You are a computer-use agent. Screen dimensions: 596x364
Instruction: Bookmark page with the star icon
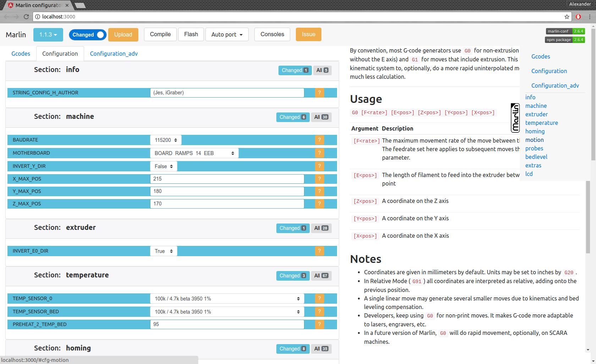[x=567, y=17]
